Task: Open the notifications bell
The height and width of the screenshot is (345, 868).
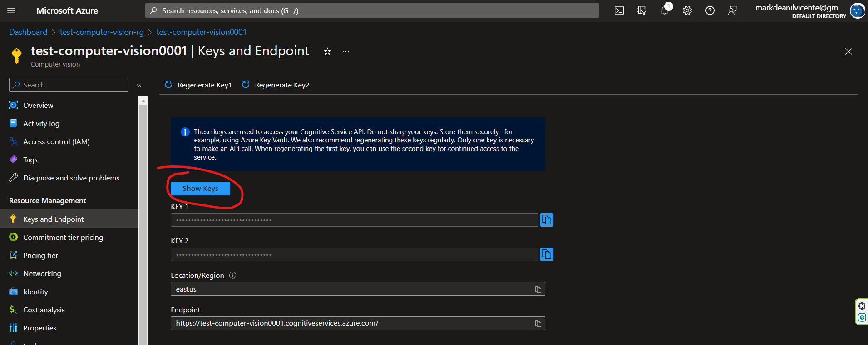Action: pos(665,10)
